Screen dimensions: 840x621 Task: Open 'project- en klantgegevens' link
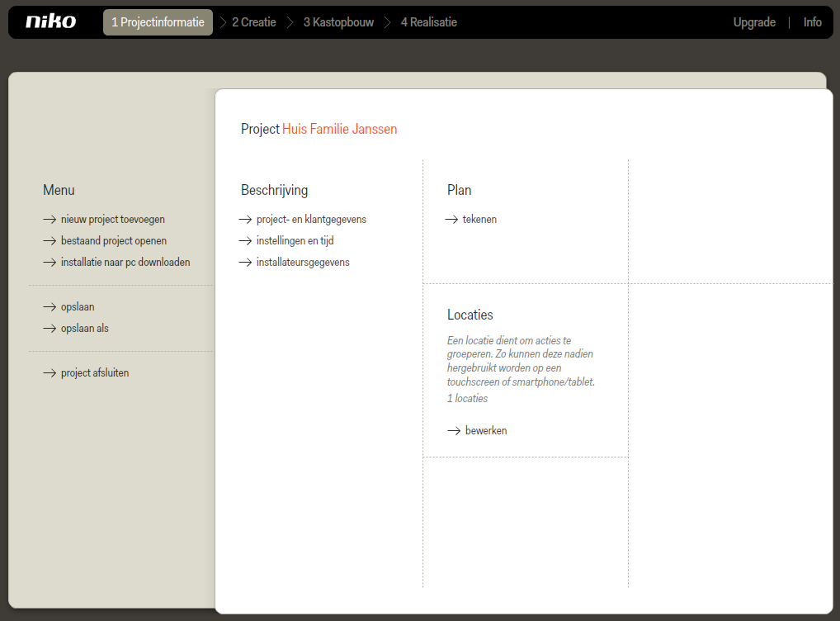[x=311, y=220]
